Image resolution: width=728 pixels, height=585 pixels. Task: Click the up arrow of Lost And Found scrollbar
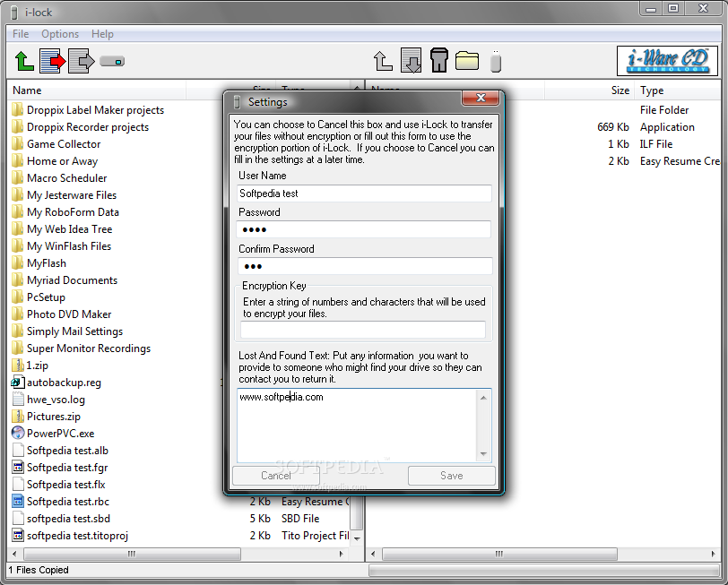coord(484,398)
